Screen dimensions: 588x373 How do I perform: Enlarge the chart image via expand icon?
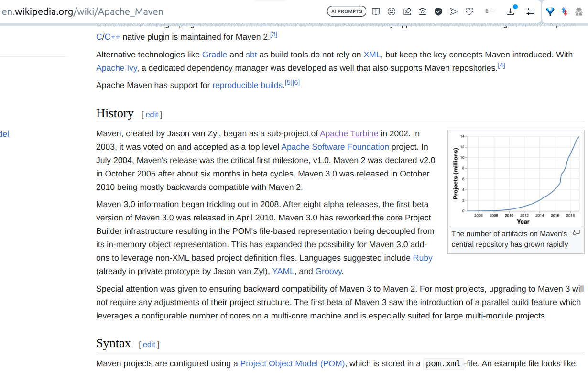pos(576,232)
